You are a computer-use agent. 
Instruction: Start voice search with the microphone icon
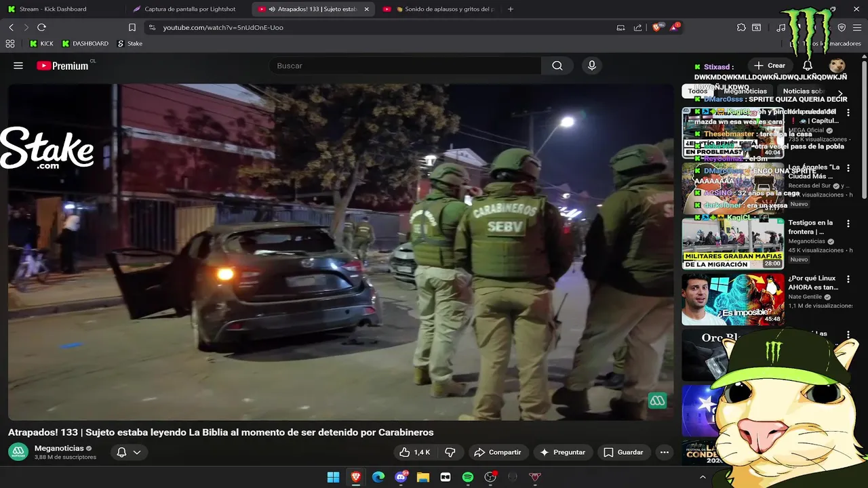[x=592, y=66]
